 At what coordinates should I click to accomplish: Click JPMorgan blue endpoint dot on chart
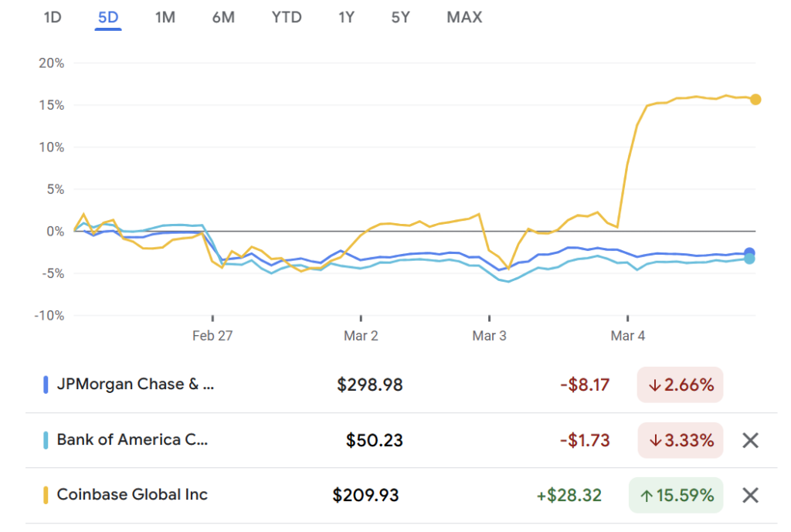pos(749,252)
